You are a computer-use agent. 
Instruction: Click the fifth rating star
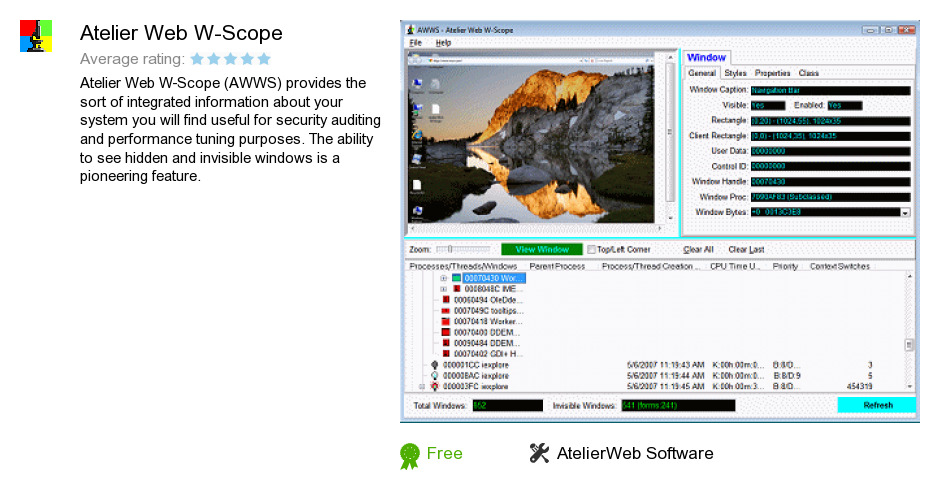click(264, 59)
